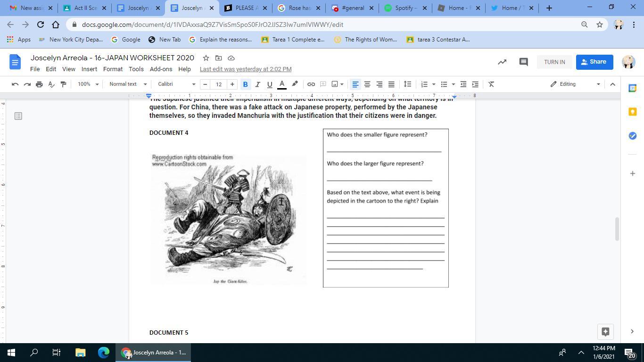This screenshot has width=644, height=362.
Task: Click the Undo arrow in toolbar
Action: (15, 84)
